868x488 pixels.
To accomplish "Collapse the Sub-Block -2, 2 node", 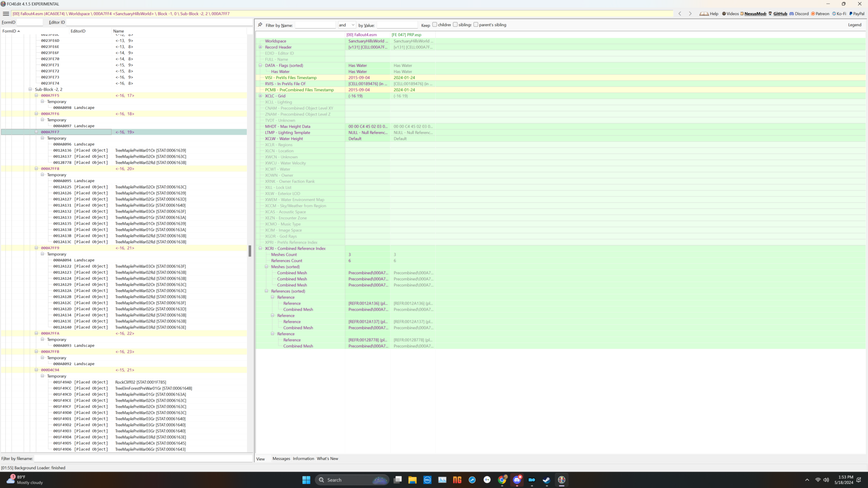I will tap(30, 89).
